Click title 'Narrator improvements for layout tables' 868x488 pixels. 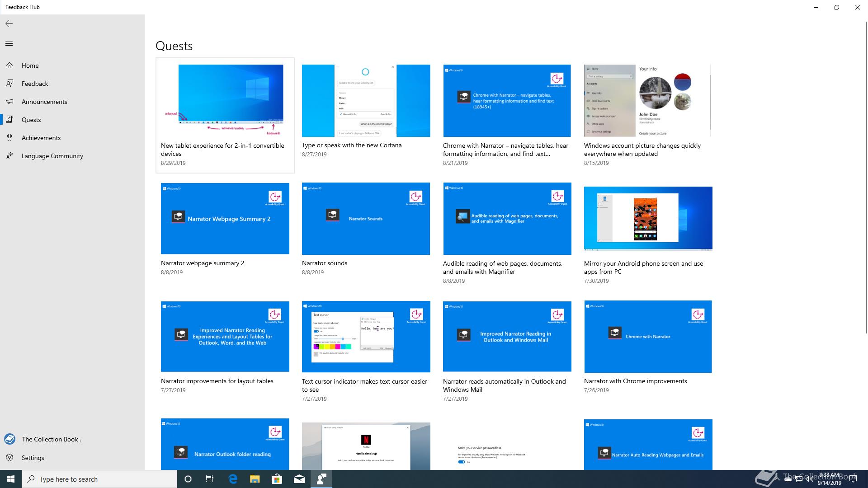tap(217, 381)
